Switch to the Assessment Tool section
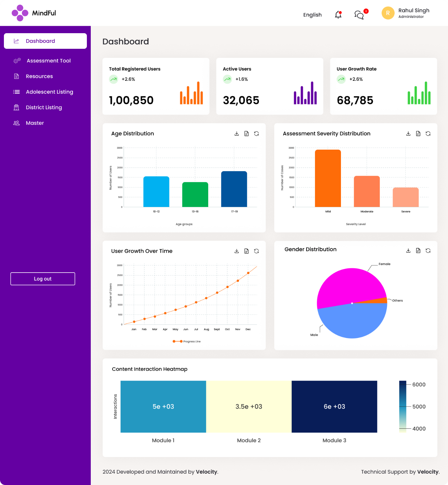Image resolution: width=448 pixels, height=485 pixels. (48, 61)
